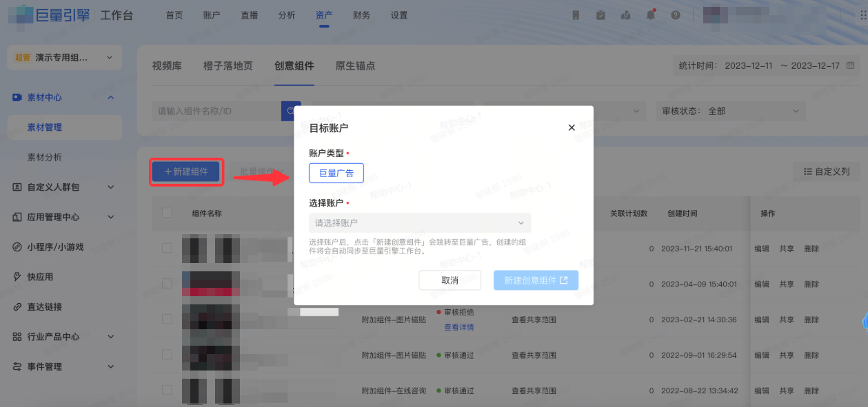Click the 行业产品中心 sidebar icon

point(18,337)
